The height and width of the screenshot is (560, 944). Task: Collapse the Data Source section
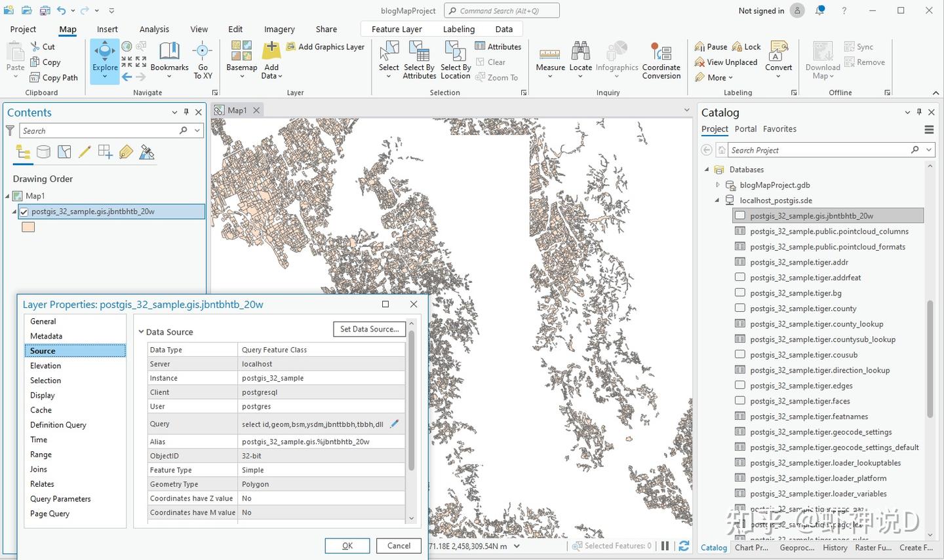pos(141,332)
